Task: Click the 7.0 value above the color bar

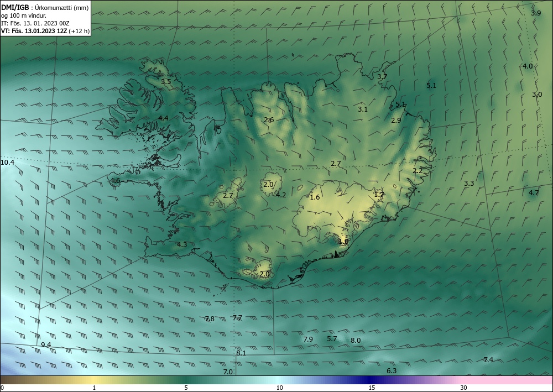Action: click(228, 372)
